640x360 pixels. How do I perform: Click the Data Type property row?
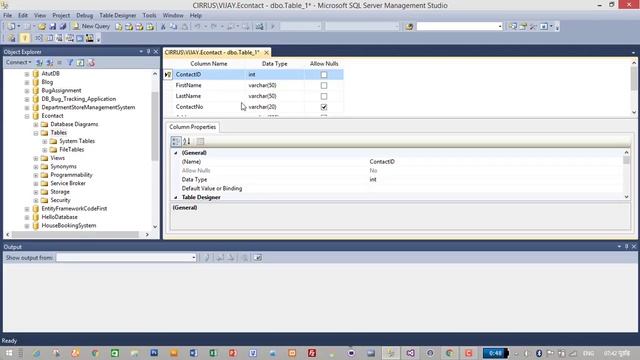point(398,180)
